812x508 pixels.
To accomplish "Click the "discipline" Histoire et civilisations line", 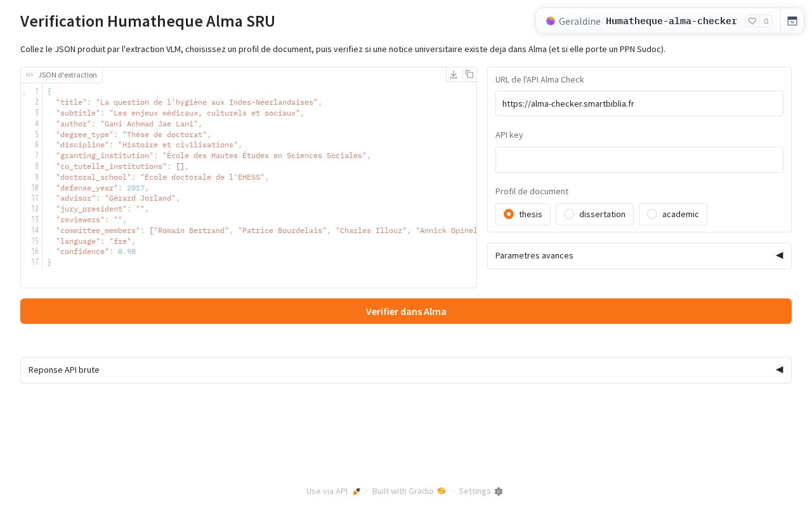I will [149, 145].
